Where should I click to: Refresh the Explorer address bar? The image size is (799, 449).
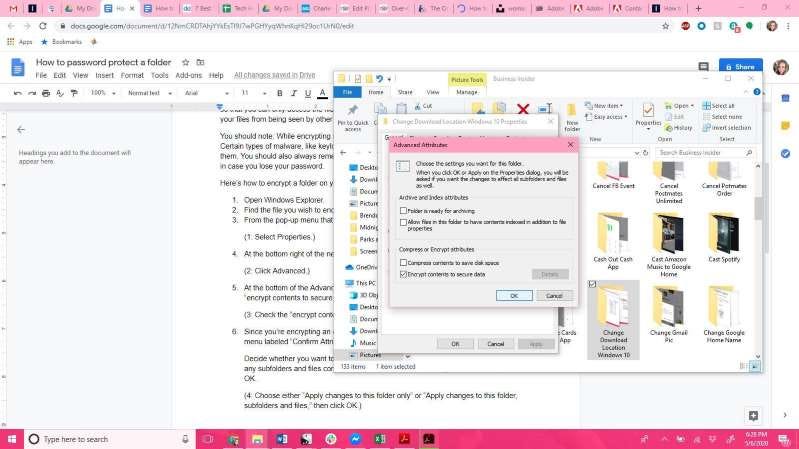tap(646, 152)
